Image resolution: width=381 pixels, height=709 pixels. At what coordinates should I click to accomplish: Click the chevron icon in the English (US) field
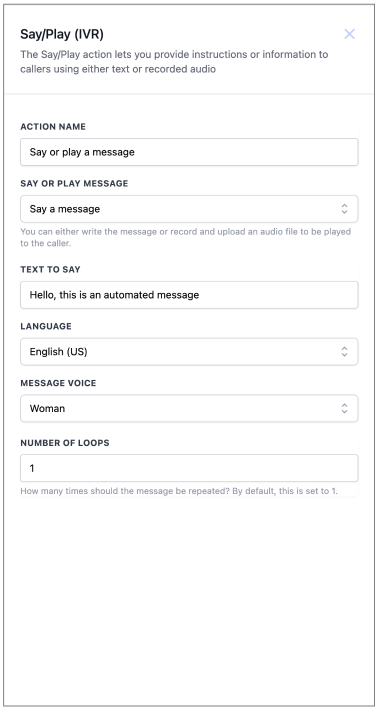click(344, 352)
